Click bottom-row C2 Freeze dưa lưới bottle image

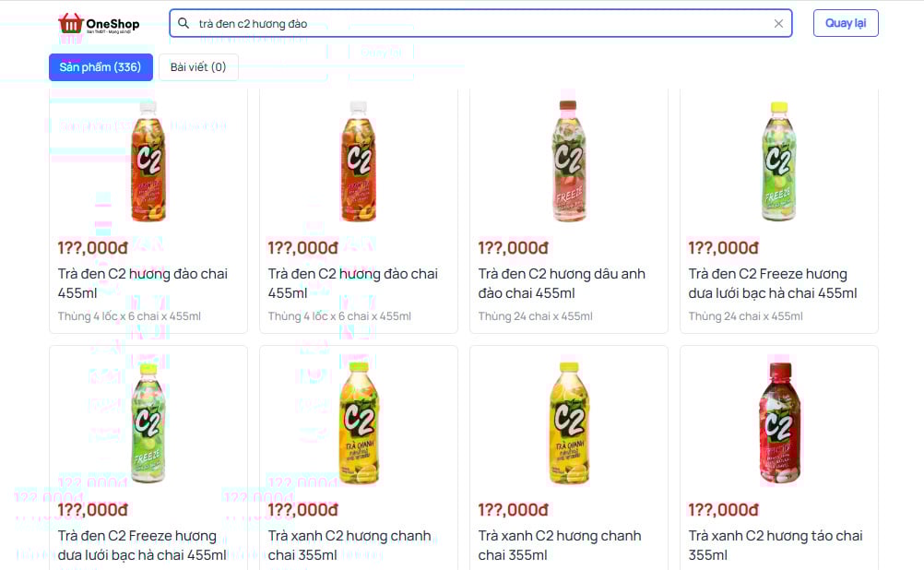point(148,423)
